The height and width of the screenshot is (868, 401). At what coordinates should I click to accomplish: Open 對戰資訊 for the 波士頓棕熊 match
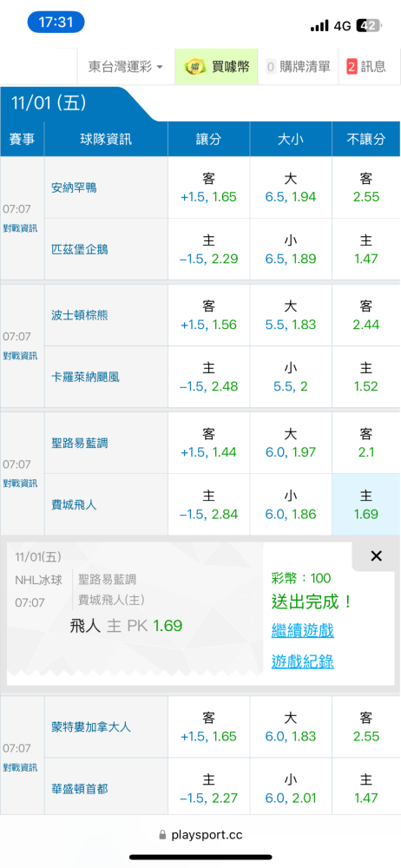[22, 355]
